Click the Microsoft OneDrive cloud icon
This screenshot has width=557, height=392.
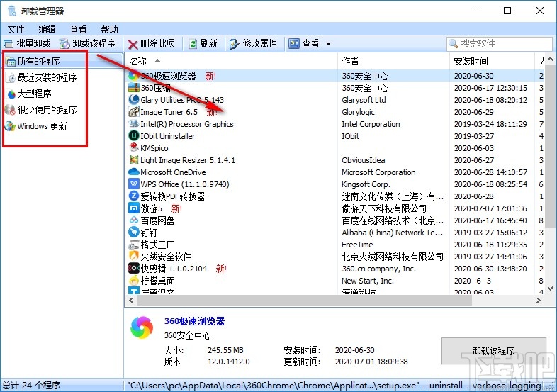[x=134, y=172]
